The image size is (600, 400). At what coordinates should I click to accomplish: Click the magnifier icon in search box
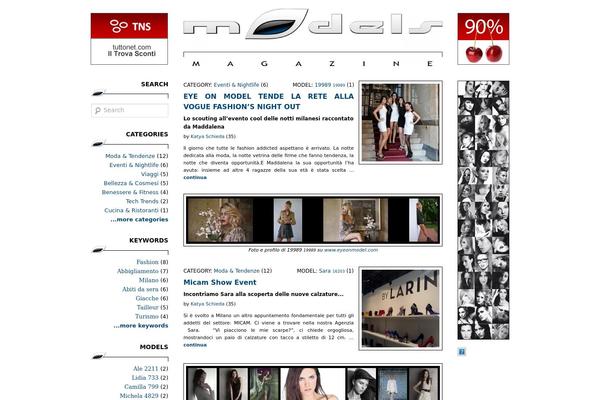[98, 110]
